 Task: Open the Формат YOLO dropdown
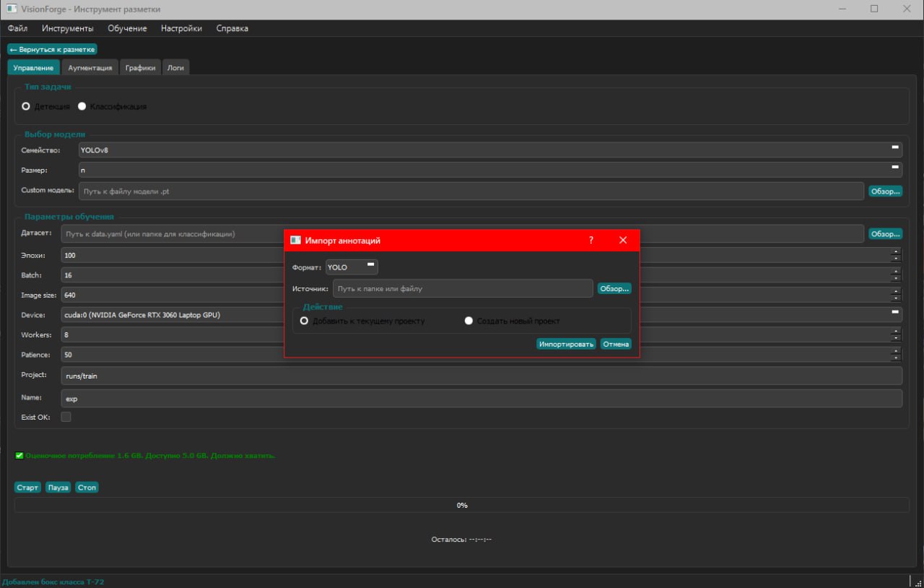pos(352,267)
